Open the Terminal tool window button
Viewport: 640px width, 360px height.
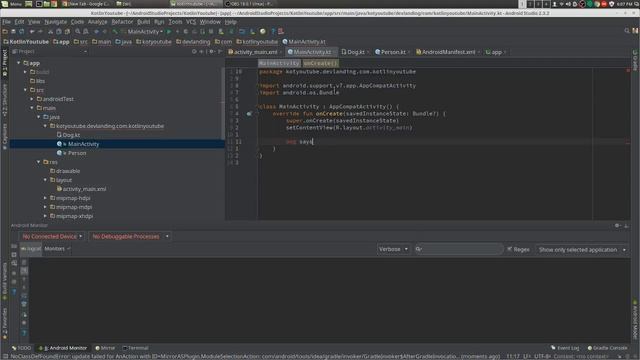(x=136, y=348)
